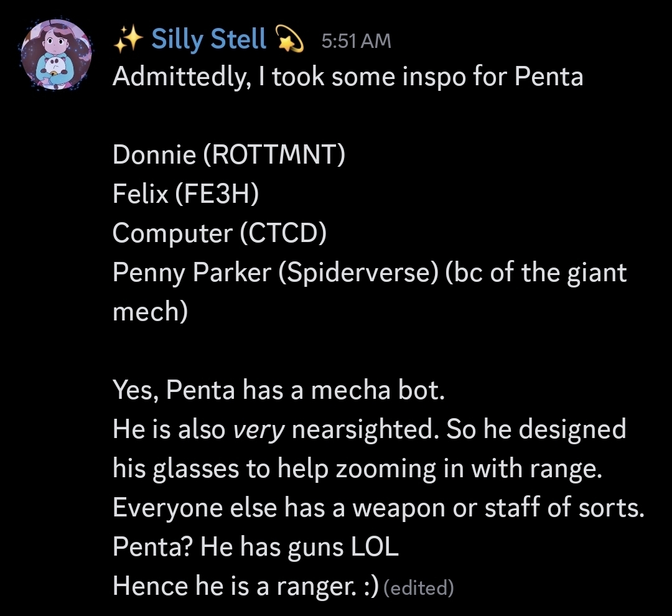Click the italicized word "very"
The height and width of the screenshot is (616, 672).
click(x=258, y=430)
